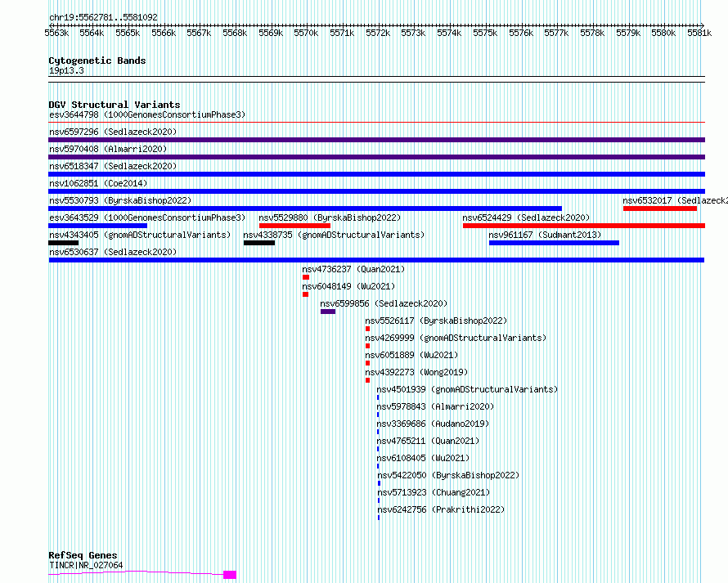
Task: Click the nsv5970408 Almarri2020 variant bar
Action: [376, 157]
